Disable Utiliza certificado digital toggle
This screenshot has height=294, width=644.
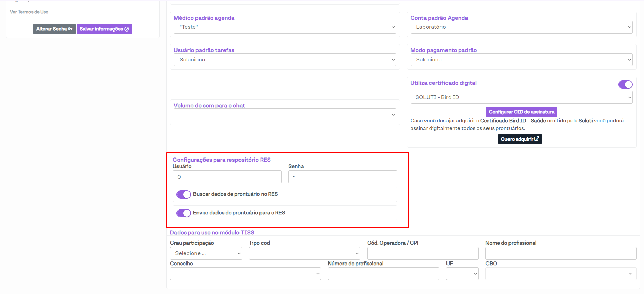[x=625, y=85]
